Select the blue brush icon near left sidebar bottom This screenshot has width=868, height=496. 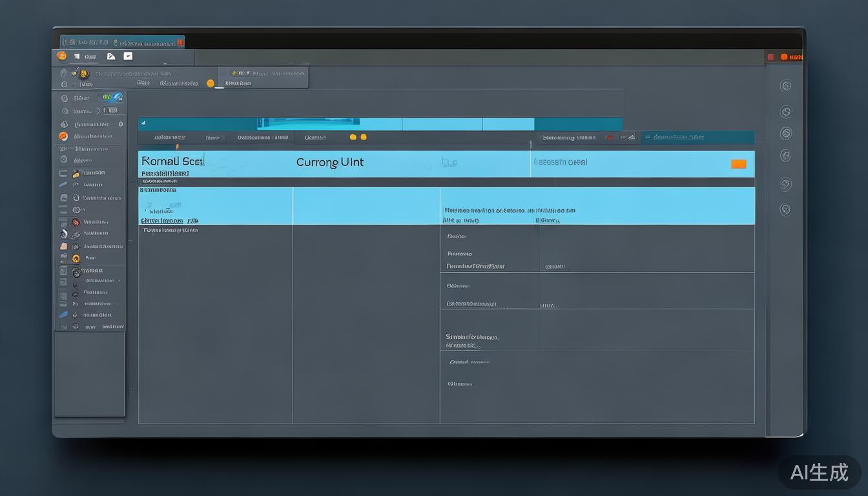[x=63, y=315]
